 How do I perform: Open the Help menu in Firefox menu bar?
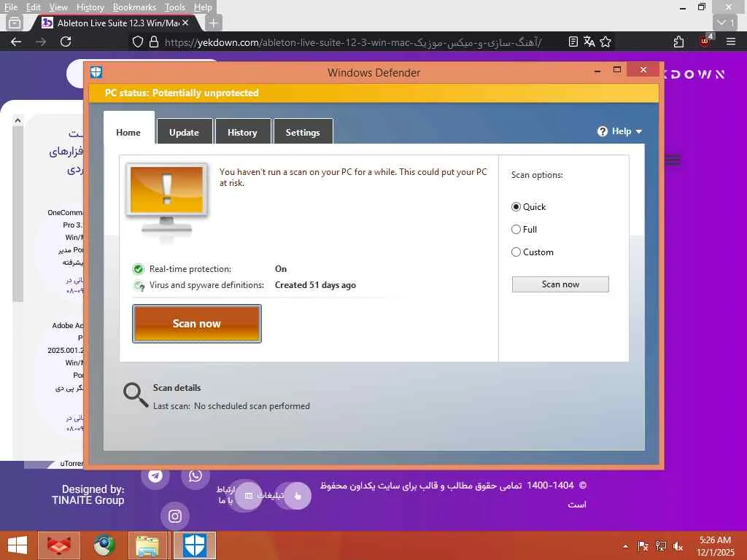[203, 7]
